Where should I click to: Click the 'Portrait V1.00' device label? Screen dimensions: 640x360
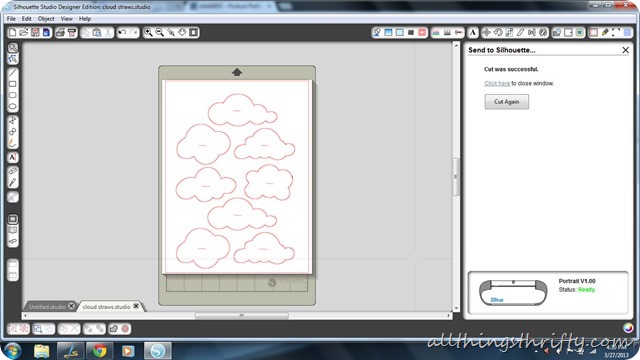pos(577,281)
